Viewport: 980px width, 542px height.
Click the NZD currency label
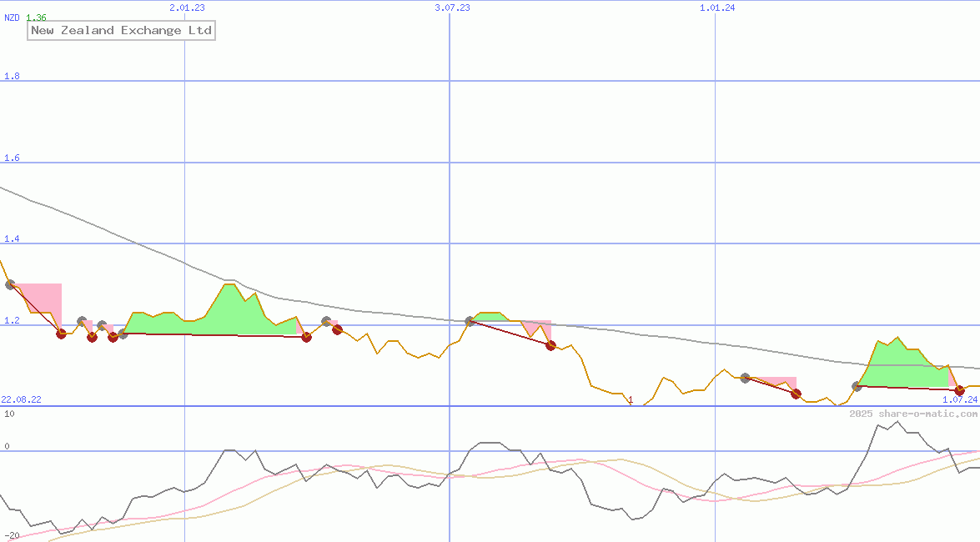pyautogui.click(x=12, y=18)
